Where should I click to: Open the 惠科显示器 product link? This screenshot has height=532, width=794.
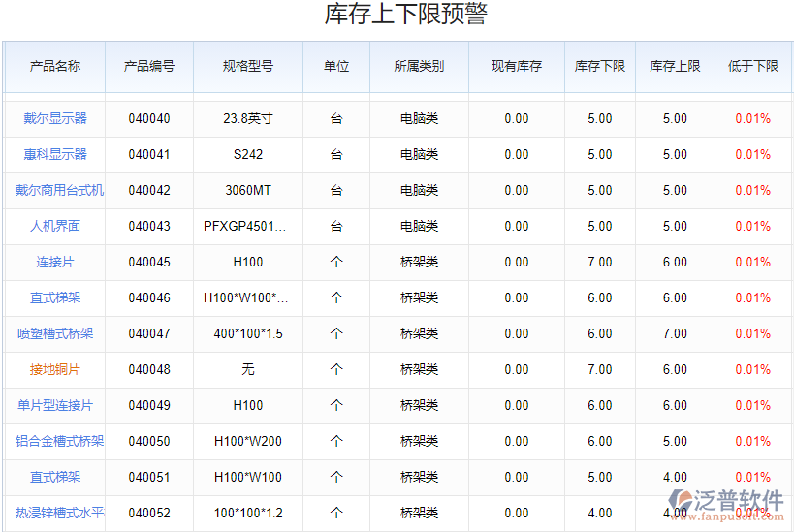coord(55,154)
